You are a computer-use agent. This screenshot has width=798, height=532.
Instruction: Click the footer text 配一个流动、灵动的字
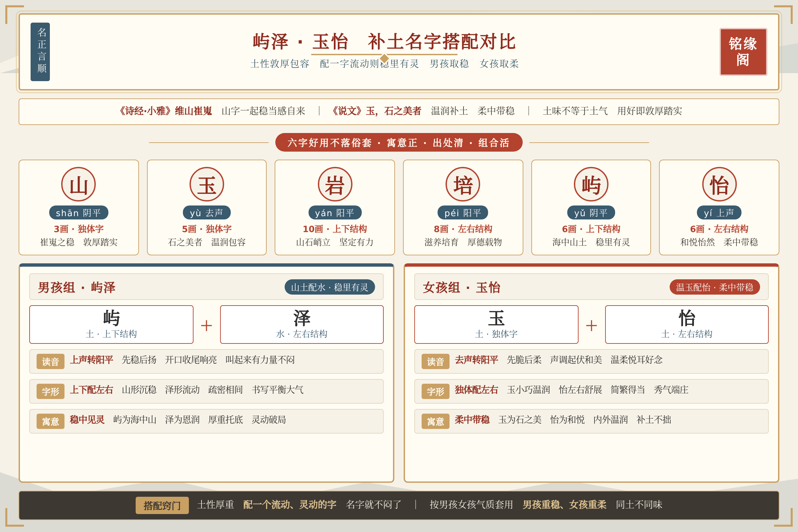[290, 505]
